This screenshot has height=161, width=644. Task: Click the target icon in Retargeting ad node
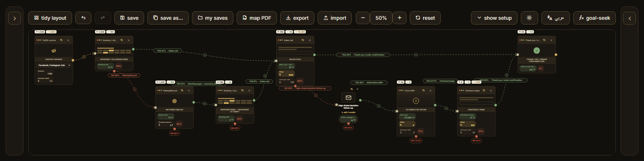pos(174,101)
